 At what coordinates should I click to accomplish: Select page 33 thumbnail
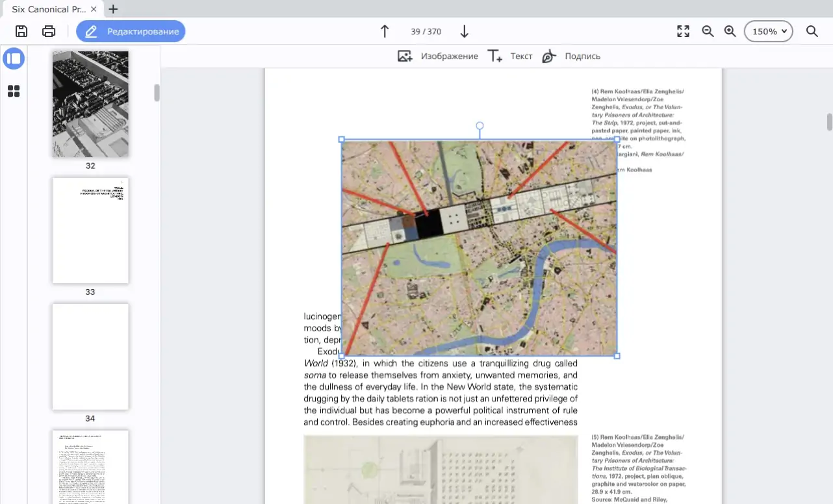point(90,231)
